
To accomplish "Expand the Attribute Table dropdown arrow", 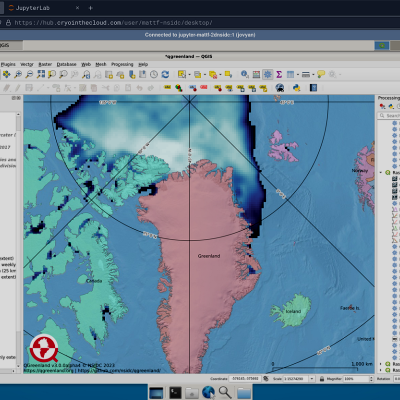I will [x=298, y=75].
